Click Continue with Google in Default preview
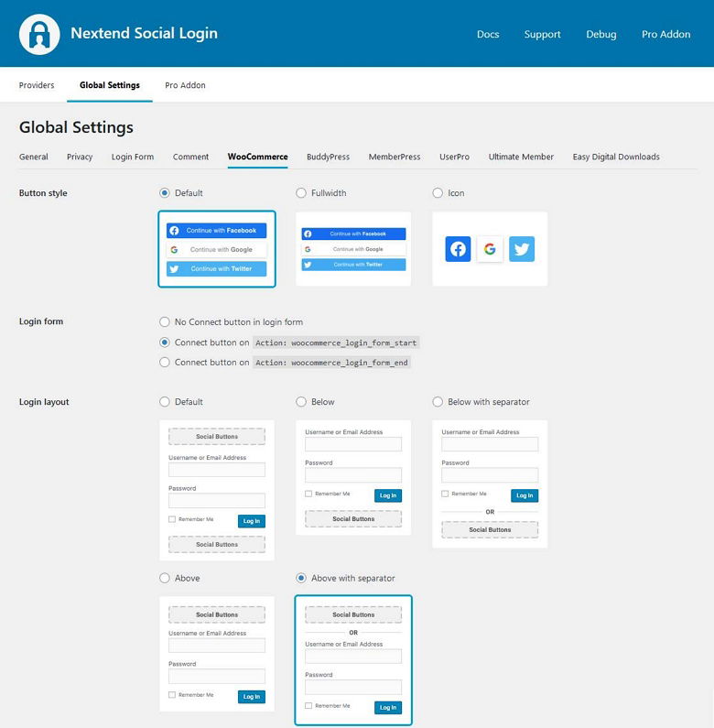 [217, 249]
